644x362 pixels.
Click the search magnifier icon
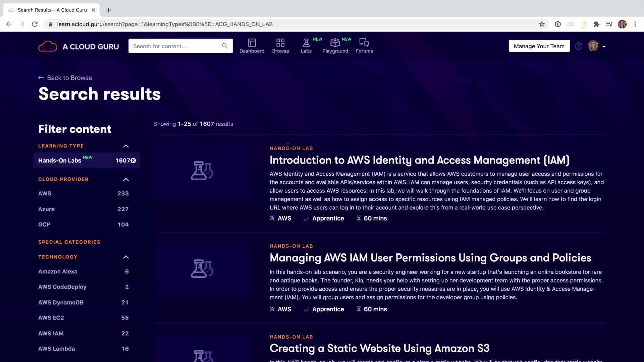225,46
